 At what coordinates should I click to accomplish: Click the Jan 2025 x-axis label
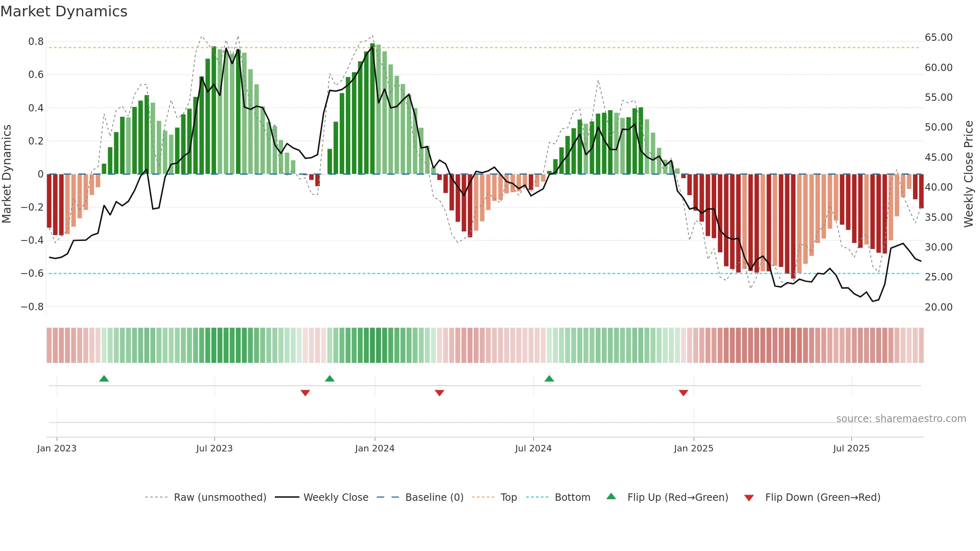click(x=694, y=448)
